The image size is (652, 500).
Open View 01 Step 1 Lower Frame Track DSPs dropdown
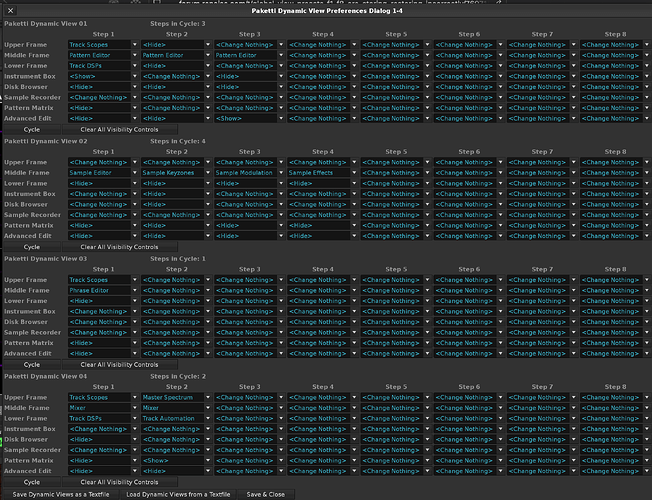[103, 66]
